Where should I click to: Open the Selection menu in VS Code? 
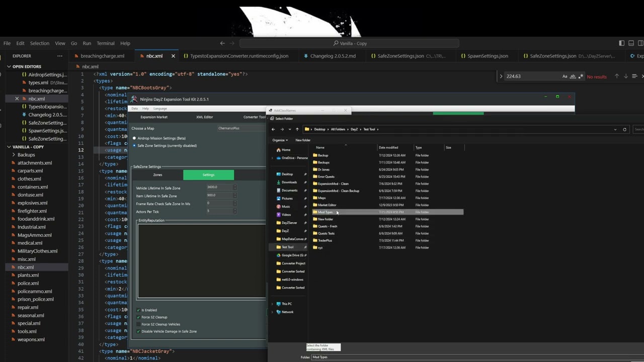[x=39, y=43]
